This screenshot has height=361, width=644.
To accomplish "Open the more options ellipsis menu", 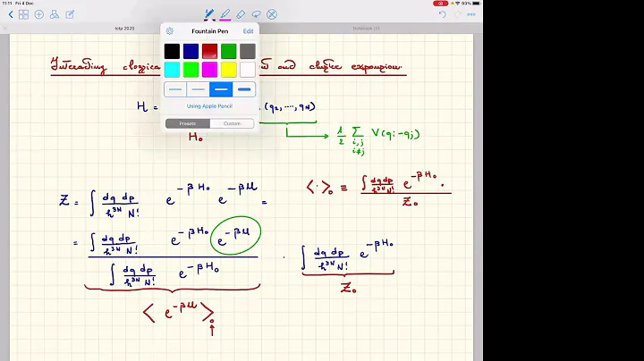I will pyautogui.click(x=471, y=14).
